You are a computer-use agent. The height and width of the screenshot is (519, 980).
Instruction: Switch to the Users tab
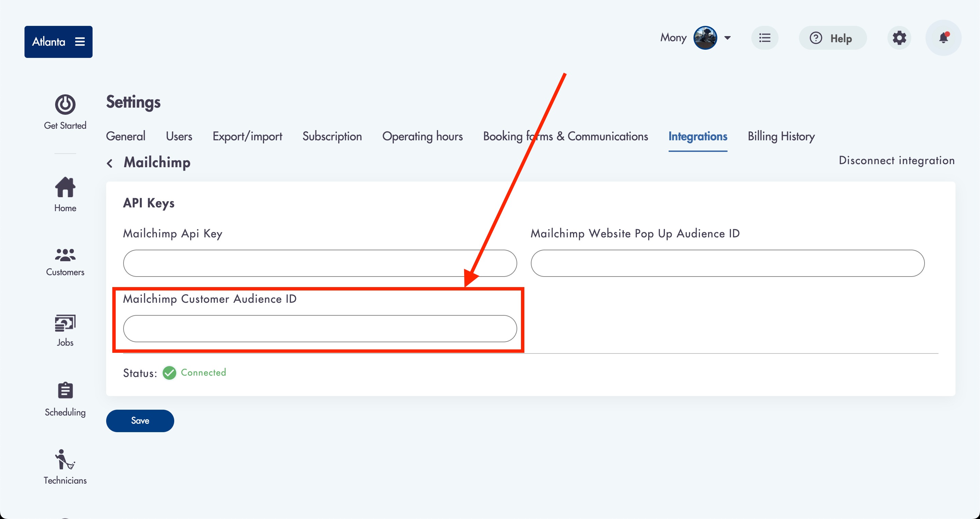click(x=179, y=136)
